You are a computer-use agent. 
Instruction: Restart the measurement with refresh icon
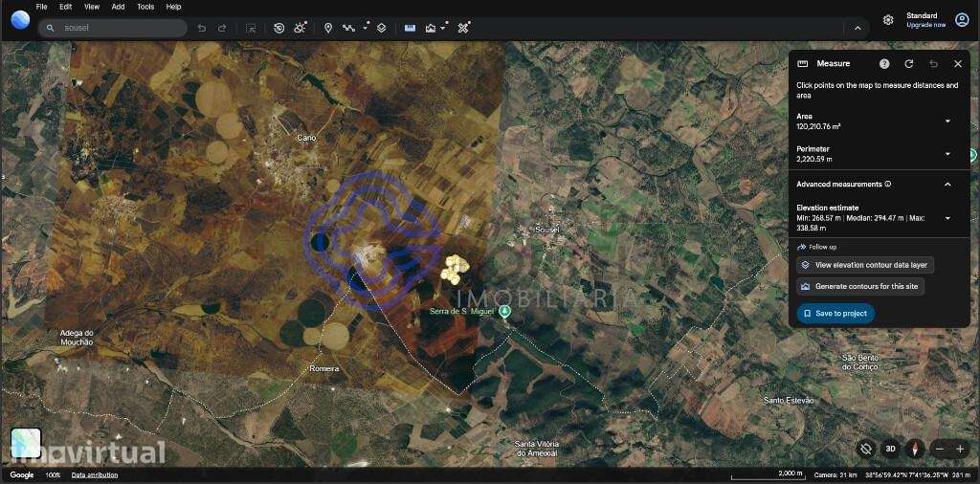click(x=909, y=64)
